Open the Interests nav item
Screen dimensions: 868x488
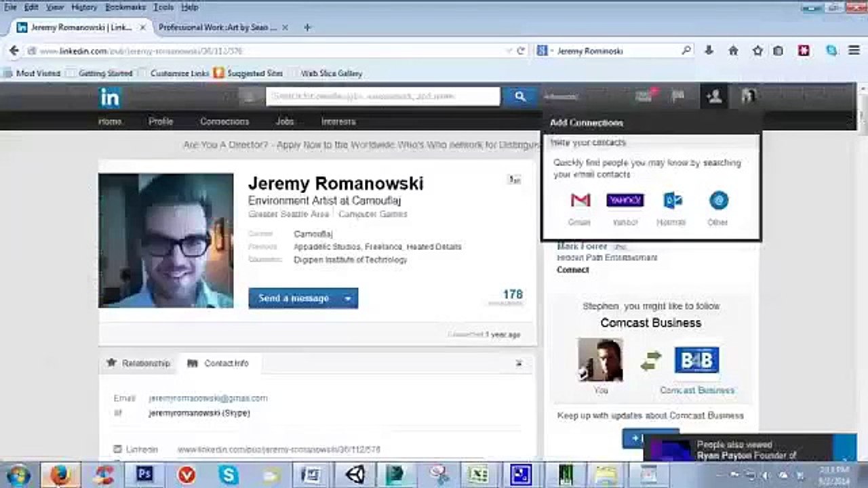point(338,121)
